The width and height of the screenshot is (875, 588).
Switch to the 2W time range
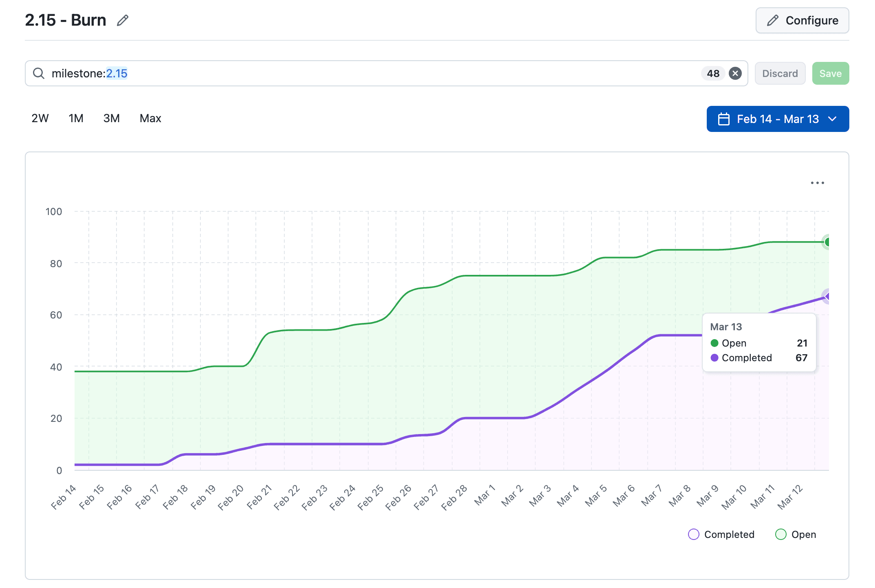pyautogui.click(x=40, y=118)
